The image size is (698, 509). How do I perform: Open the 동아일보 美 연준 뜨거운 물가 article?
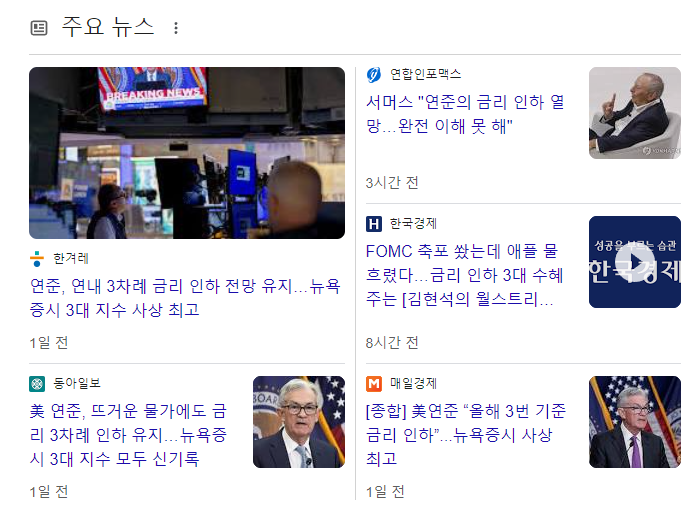(x=128, y=435)
